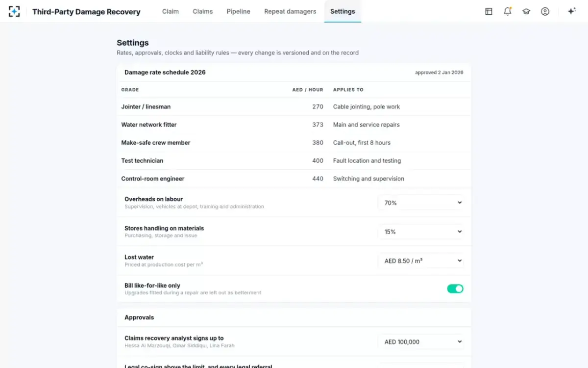The image size is (588, 368).
Task: Open the Pipeline tab
Action: (x=239, y=11)
